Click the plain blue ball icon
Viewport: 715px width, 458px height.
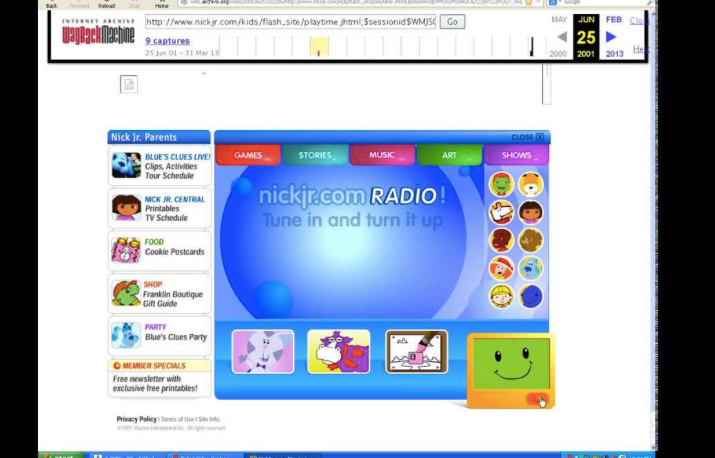(x=530, y=296)
